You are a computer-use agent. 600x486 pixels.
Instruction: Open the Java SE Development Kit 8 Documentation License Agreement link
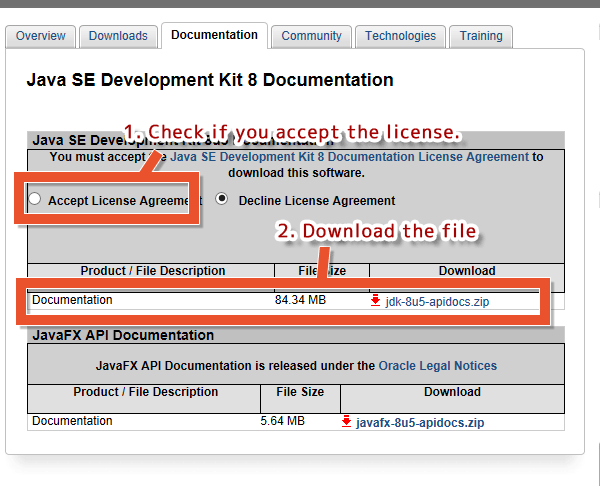click(350, 157)
